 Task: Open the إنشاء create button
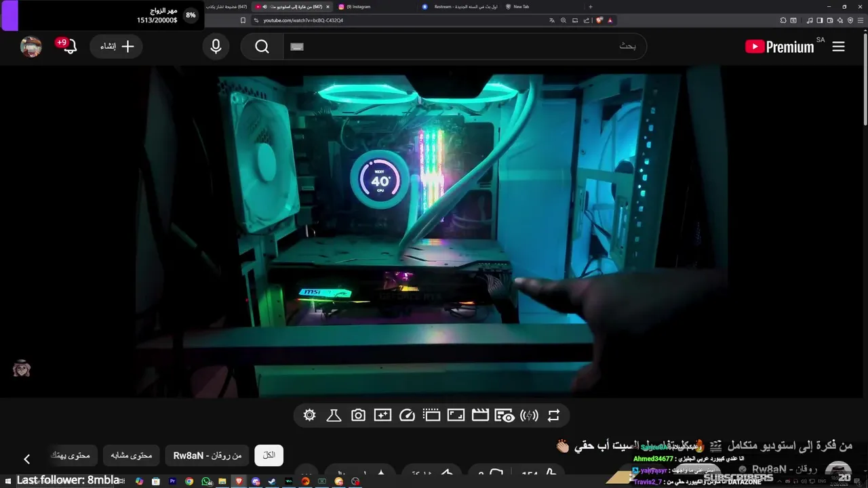pyautogui.click(x=117, y=47)
